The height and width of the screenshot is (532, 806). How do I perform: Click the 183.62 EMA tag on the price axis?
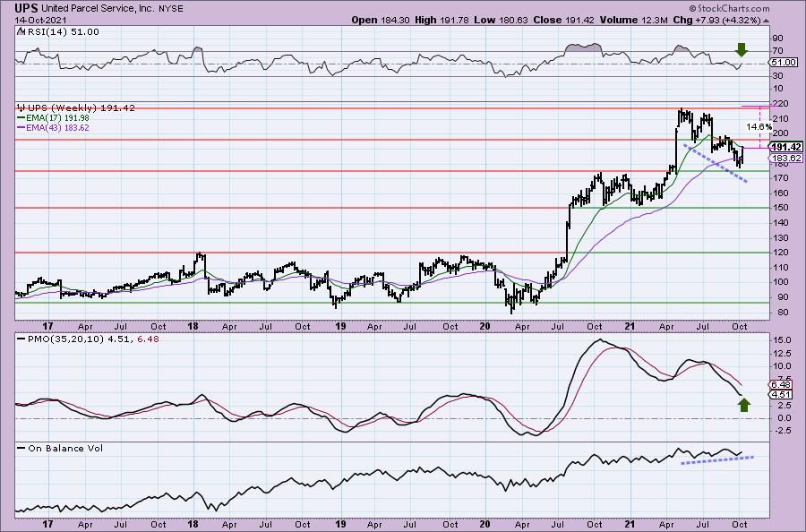point(786,159)
